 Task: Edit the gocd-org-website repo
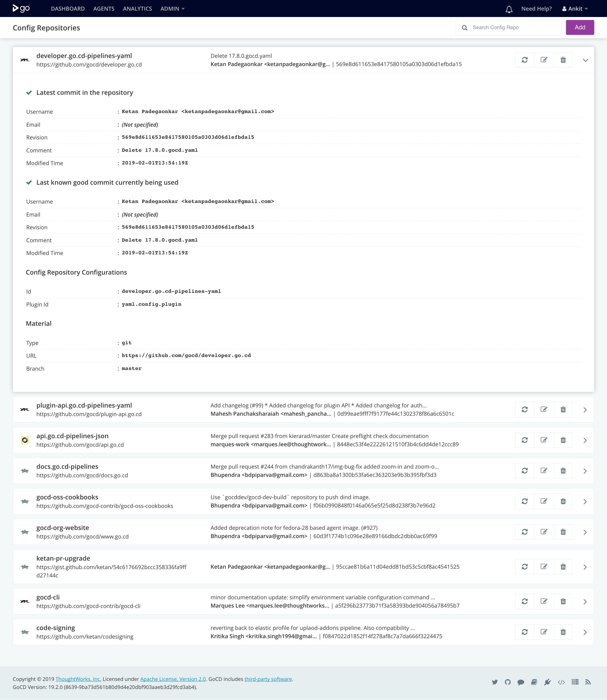(x=544, y=532)
